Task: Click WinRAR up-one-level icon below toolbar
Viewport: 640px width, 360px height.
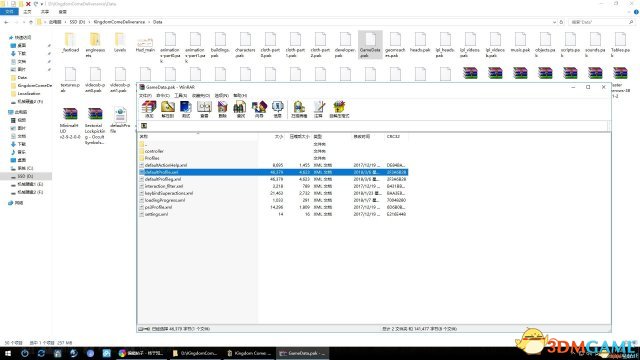Action: pos(144,126)
